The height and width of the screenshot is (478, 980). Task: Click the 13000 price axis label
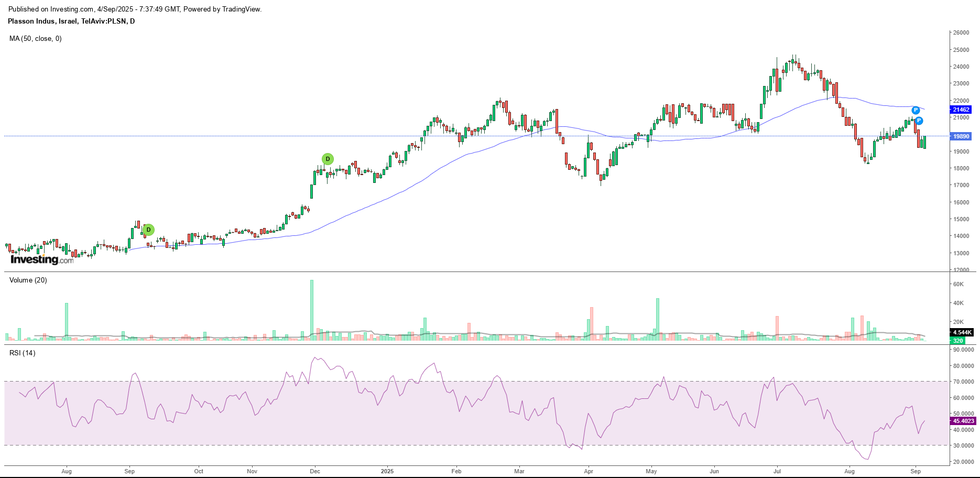tap(961, 253)
